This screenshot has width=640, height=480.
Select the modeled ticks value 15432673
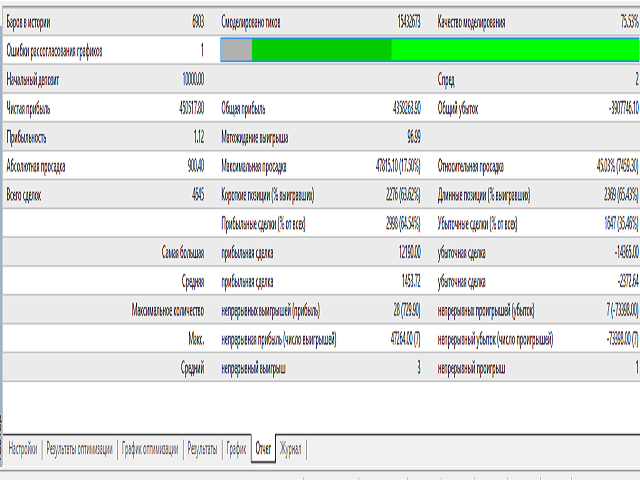[x=409, y=22]
